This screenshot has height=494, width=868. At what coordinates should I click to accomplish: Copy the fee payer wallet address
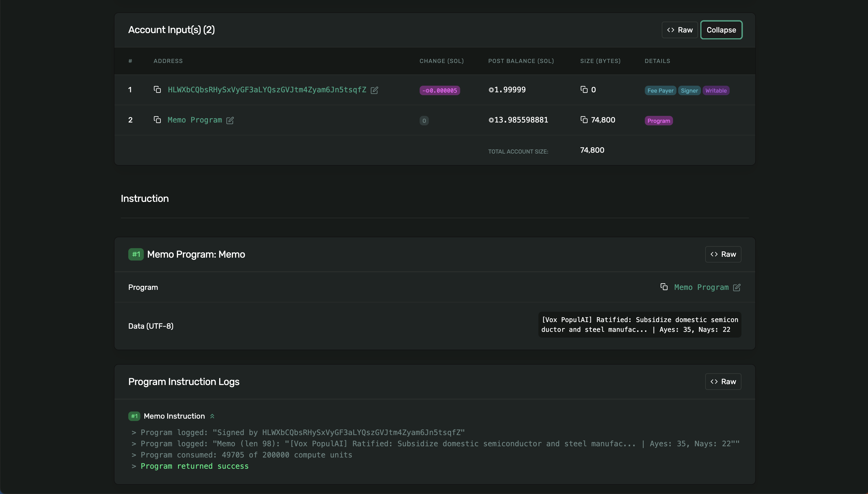coord(157,90)
